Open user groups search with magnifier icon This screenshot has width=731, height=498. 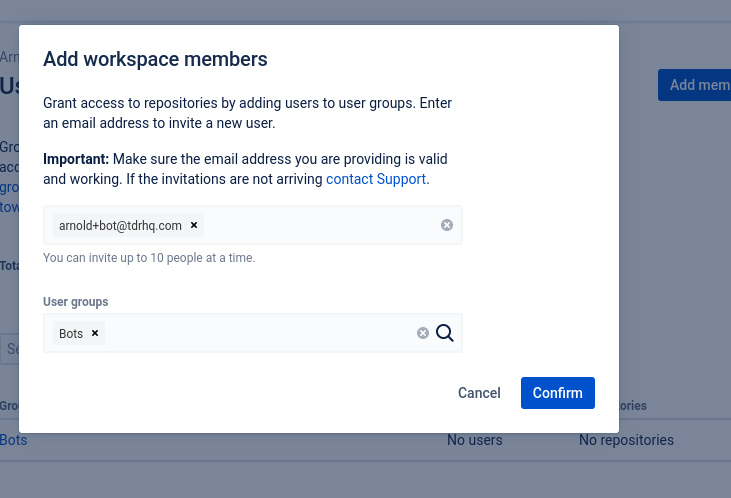pos(445,333)
